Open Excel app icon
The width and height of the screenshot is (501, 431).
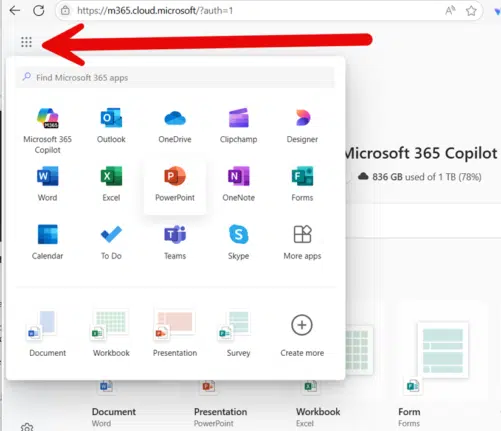coord(111,184)
